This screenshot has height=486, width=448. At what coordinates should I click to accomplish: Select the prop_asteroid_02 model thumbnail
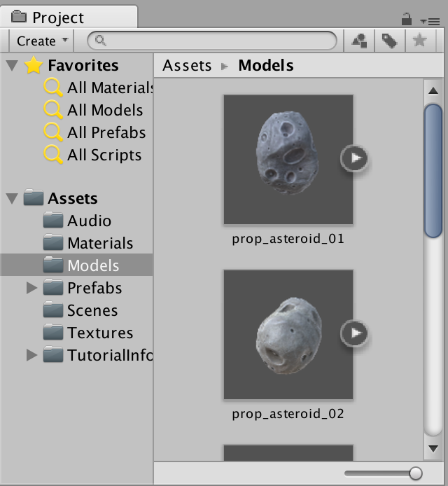[x=288, y=335]
